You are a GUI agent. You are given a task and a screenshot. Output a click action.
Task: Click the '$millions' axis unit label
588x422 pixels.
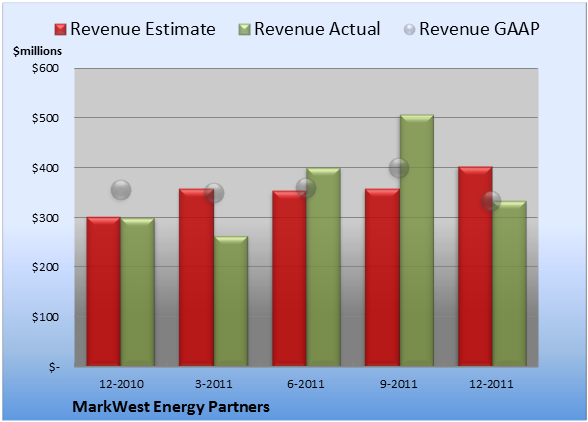pos(38,51)
